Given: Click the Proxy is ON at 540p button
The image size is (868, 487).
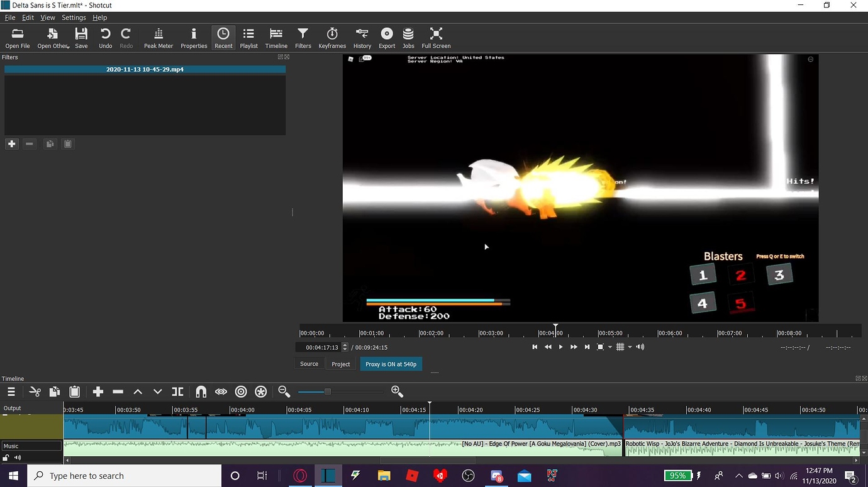Looking at the screenshot, I should [391, 364].
